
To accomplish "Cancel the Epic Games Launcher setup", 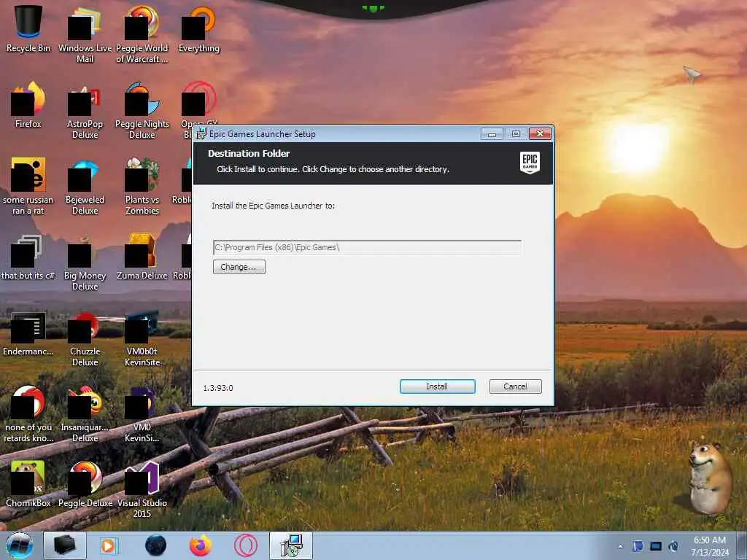I will pyautogui.click(x=516, y=386).
